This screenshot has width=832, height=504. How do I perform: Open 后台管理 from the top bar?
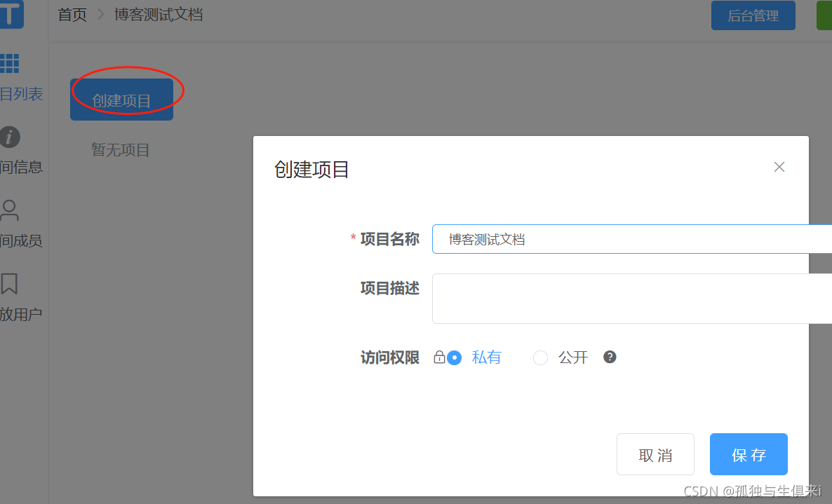753,15
